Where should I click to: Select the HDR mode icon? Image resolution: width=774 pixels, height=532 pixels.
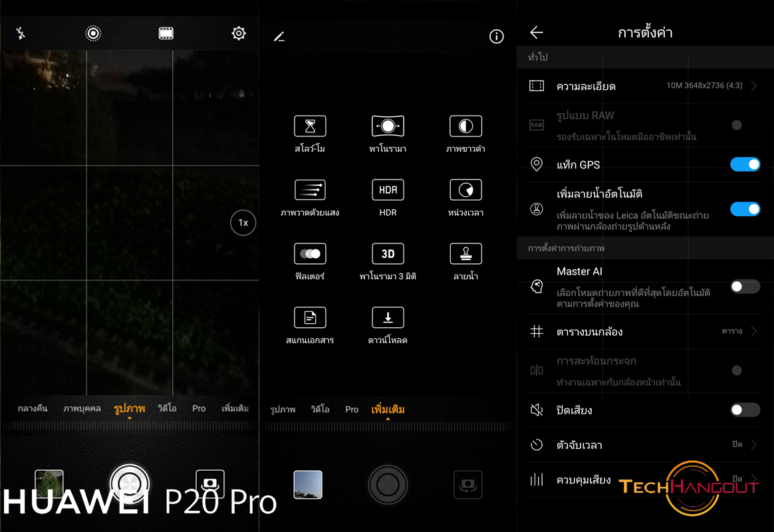tap(388, 190)
